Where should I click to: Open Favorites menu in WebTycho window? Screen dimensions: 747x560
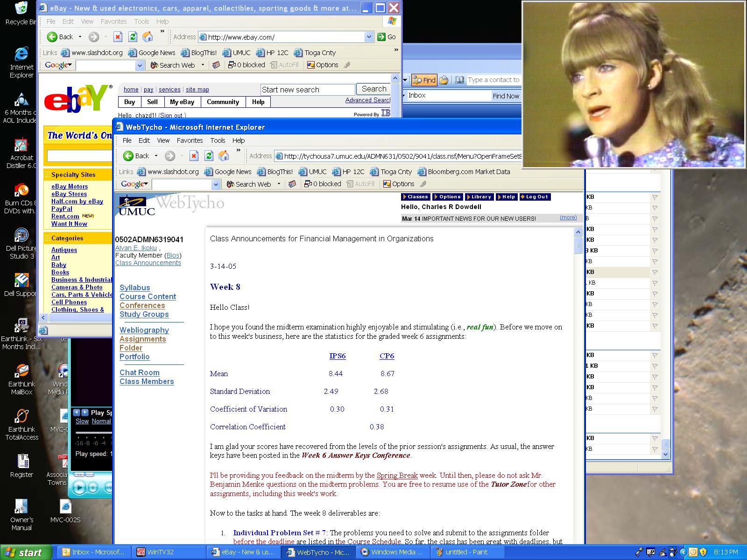coord(190,140)
